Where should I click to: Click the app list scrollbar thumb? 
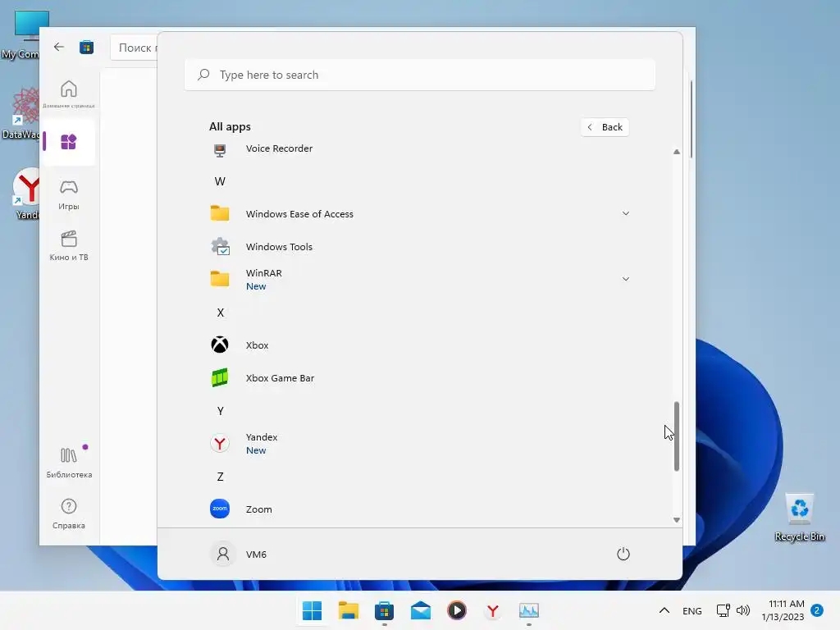pos(677,436)
